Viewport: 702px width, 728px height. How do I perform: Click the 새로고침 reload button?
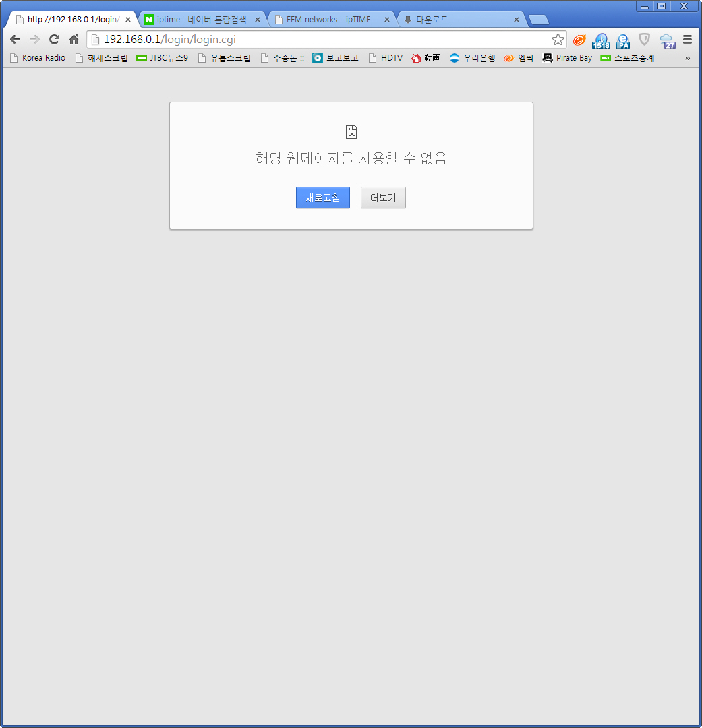point(323,198)
